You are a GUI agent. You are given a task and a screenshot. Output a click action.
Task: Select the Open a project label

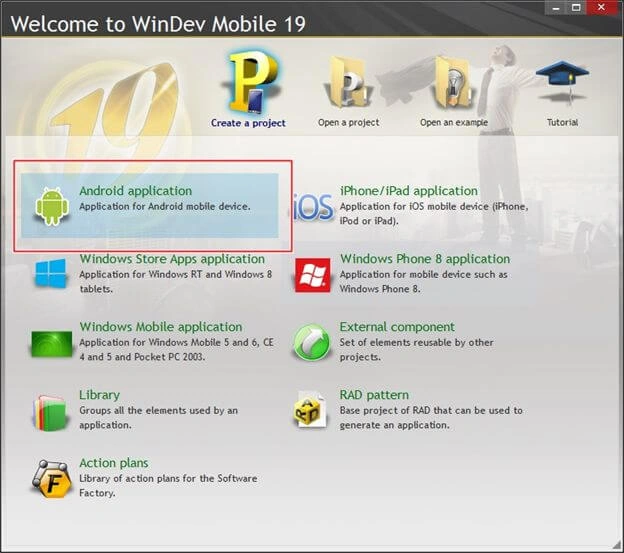[x=349, y=123]
